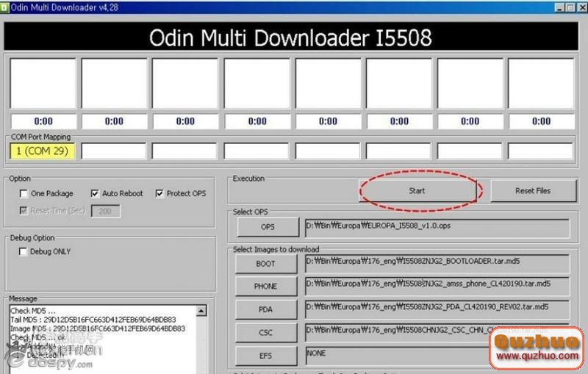Click the Image MD5 line in Message log
588x374 pixels.
[98, 328]
